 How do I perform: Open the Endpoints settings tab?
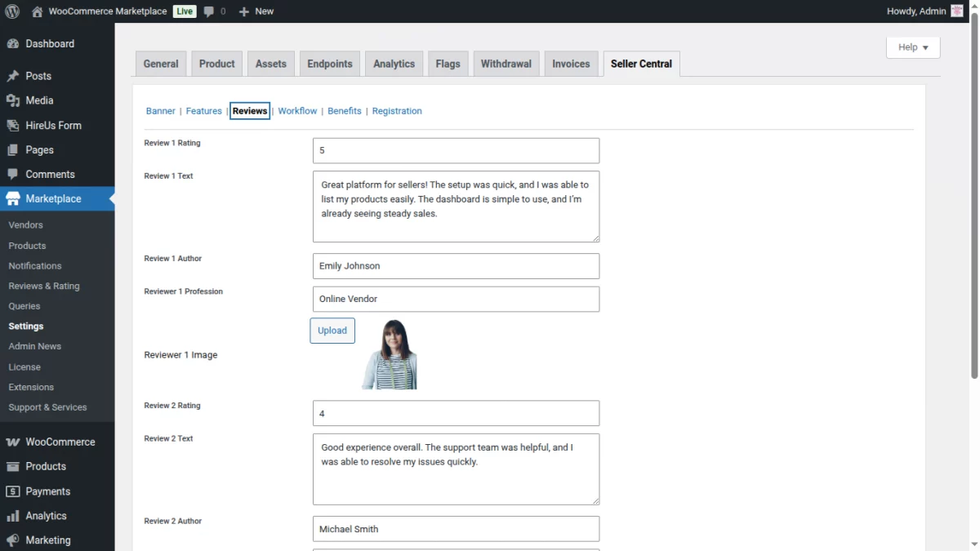330,64
